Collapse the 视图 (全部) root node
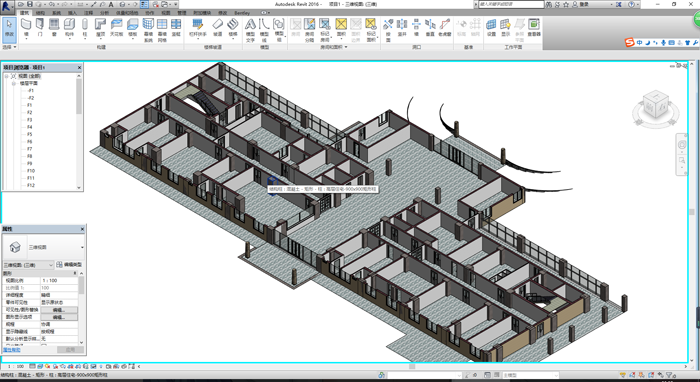 coord(7,76)
